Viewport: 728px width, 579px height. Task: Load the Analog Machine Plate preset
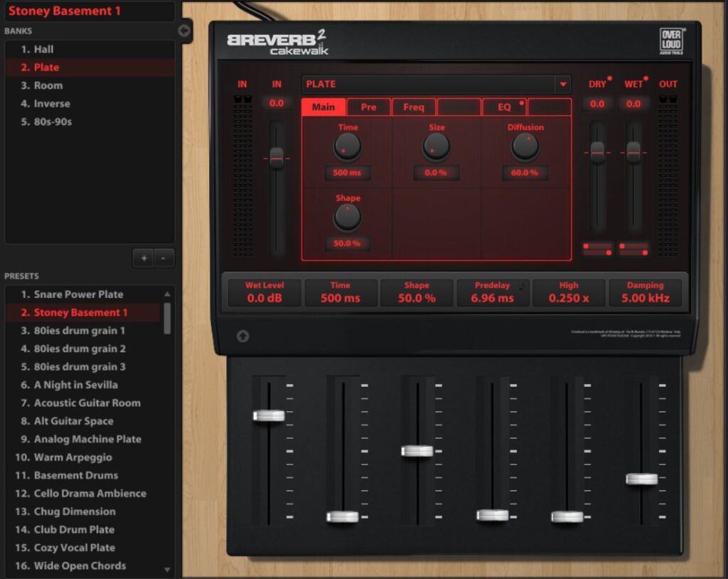84,439
